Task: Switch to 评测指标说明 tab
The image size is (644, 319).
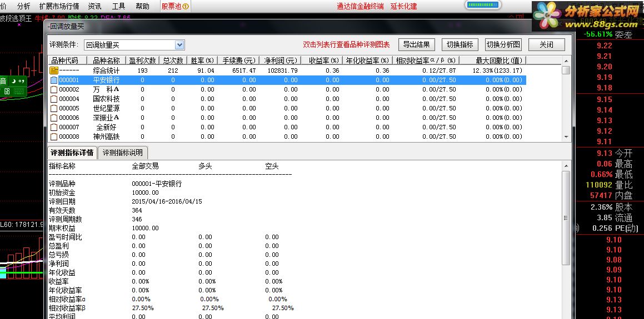Action: click(x=123, y=153)
